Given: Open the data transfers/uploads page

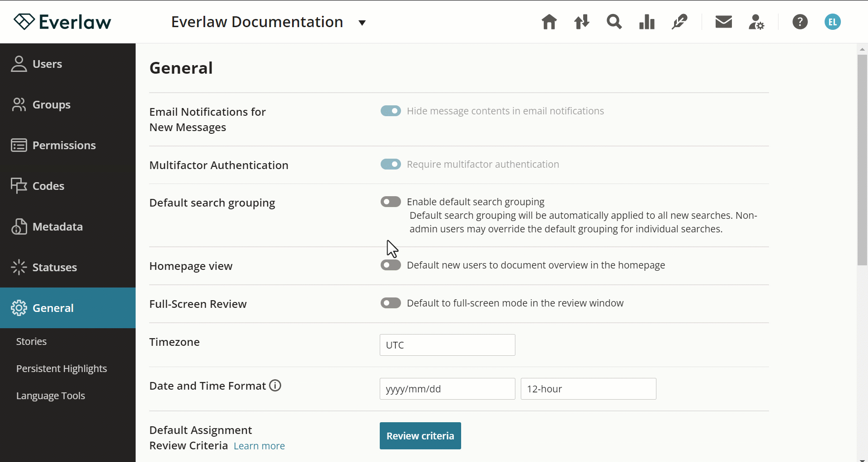Looking at the screenshot, I should (x=582, y=22).
